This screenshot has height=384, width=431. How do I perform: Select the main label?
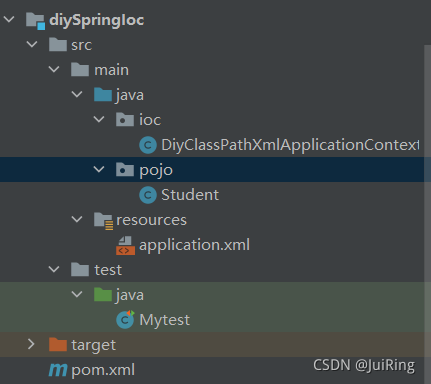coord(111,70)
